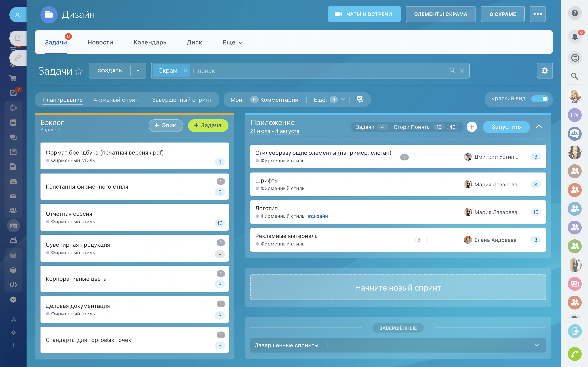The height and width of the screenshot is (367, 588).
Task: Click the magnifier icon in right sidebar
Action: click(x=574, y=76)
